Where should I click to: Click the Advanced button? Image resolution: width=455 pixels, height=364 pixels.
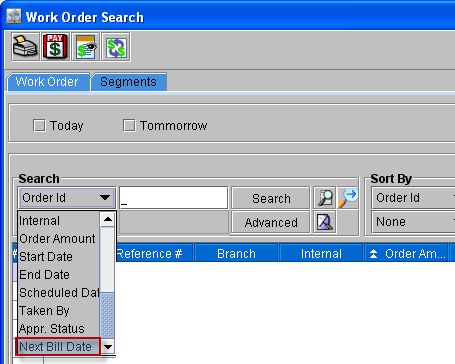click(x=271, y=222)
